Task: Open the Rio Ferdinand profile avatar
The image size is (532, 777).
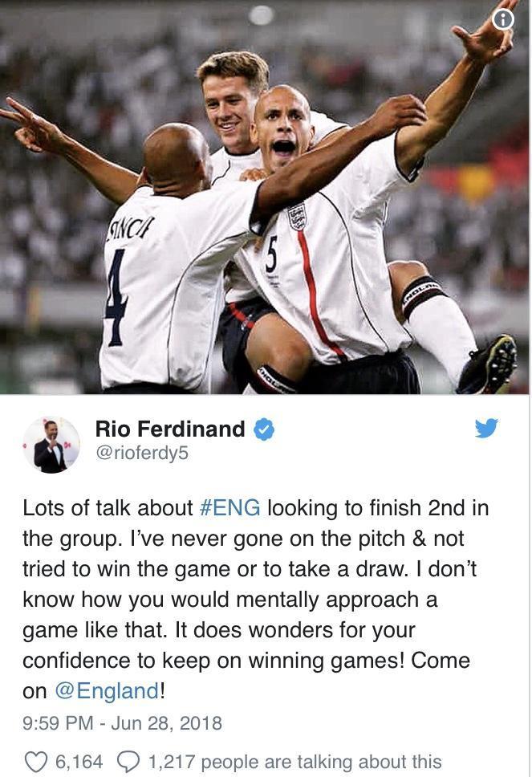Action: pos(51,445)
